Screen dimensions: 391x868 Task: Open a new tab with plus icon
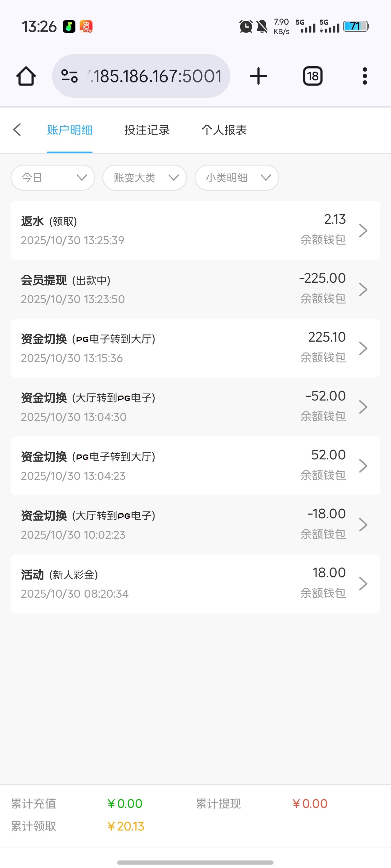(x=258, y=76)
